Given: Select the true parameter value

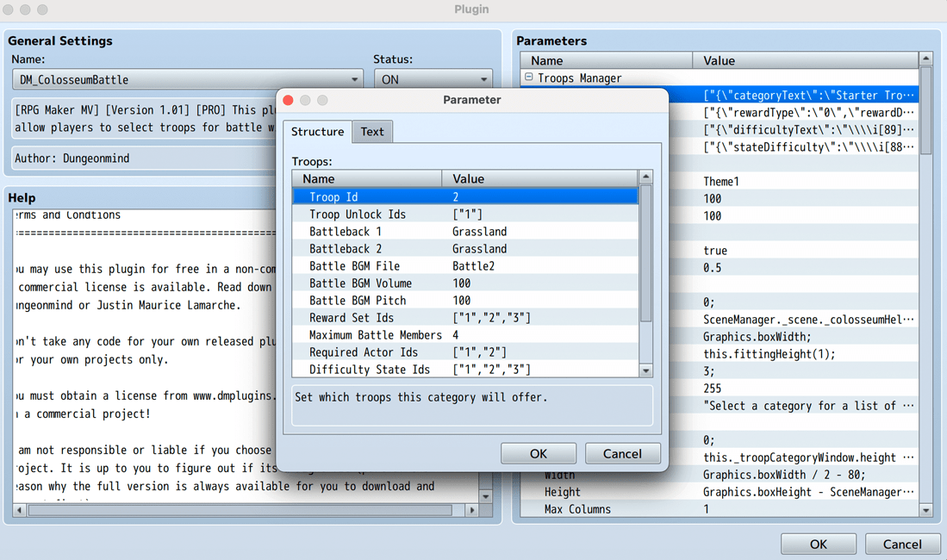Looking at the screenshot, I should click(x=714, y=250).
